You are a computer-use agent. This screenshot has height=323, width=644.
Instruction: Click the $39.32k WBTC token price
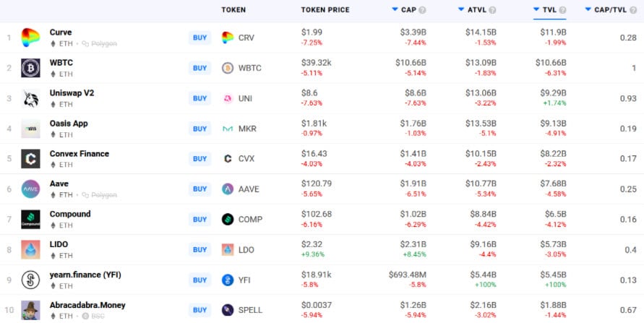click(317, 63)
